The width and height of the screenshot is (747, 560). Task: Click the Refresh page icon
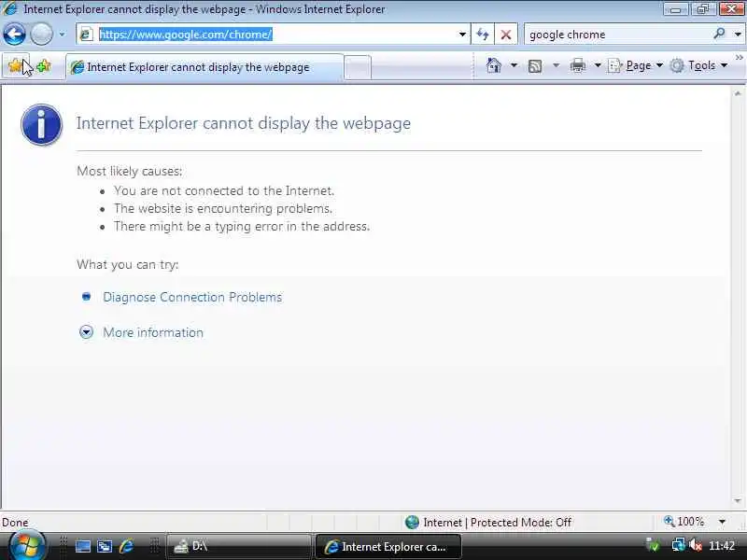click(483, 35)
